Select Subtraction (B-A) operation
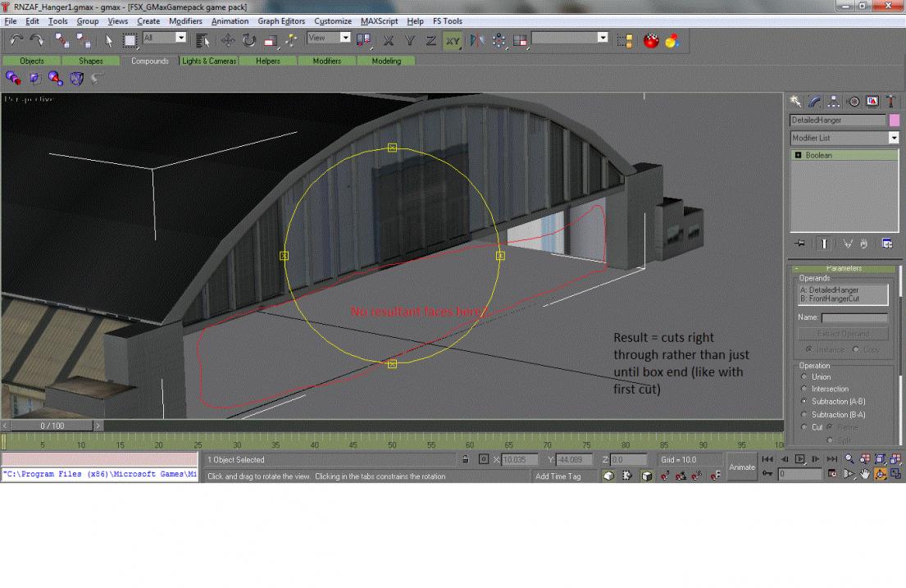Image resolution: width=906 pixels, height=588 pixels. coord(804,415)
